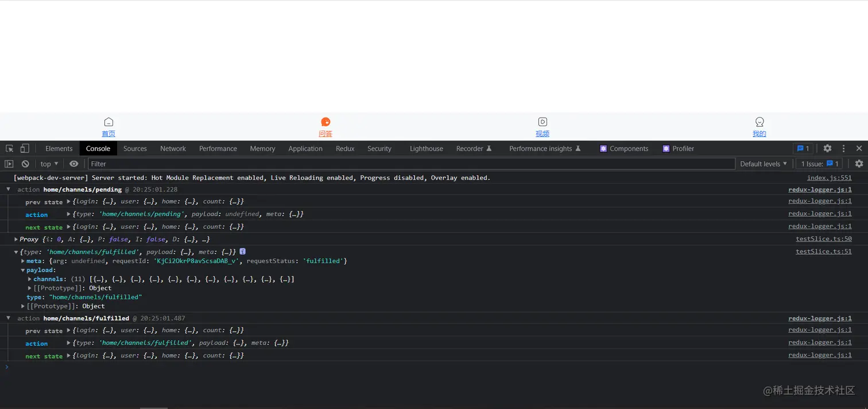868x409 pixels.
Task: Click the blue messages count badge
Action: pos(803,149)
